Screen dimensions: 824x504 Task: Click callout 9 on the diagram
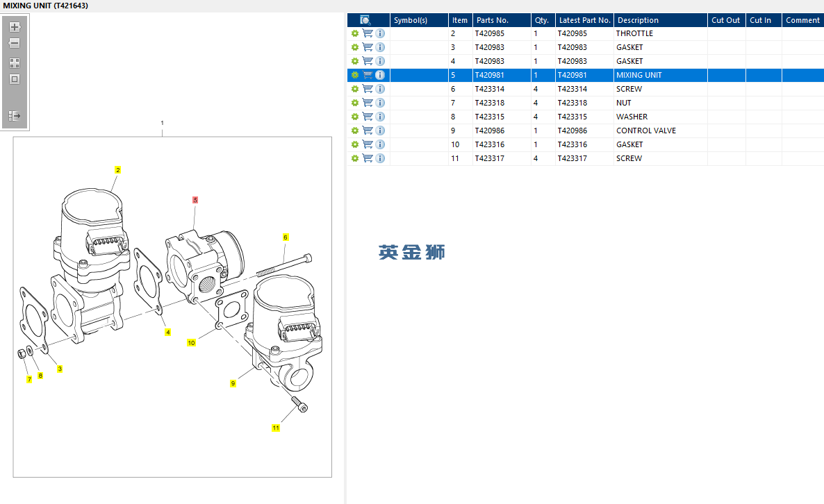tap(233, 384)
